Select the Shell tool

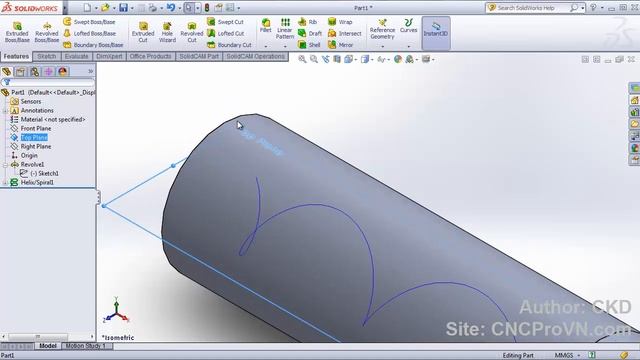point(309,45)
